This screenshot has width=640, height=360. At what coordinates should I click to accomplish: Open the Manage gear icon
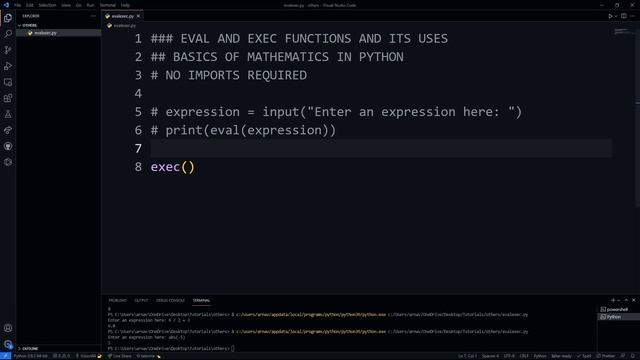coord(8,344)
